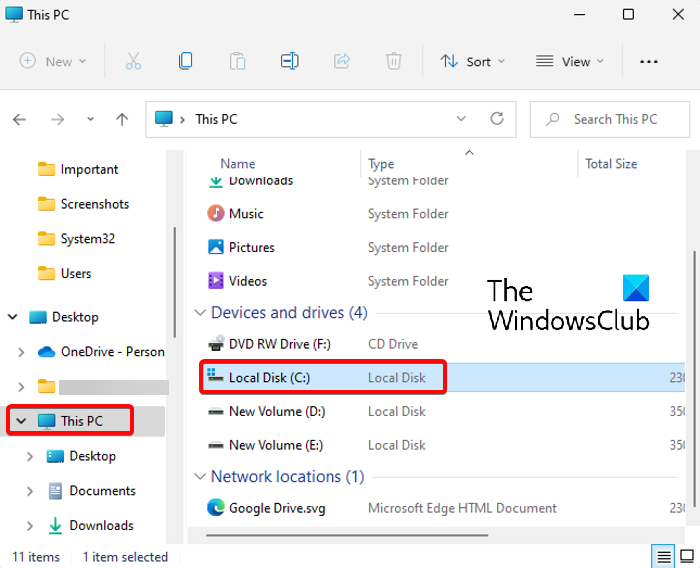This screenshot has width=700, height=568.
Task: Collapse the Desktop root tree node
Action: pyautogui.click(x=12, y=317)
